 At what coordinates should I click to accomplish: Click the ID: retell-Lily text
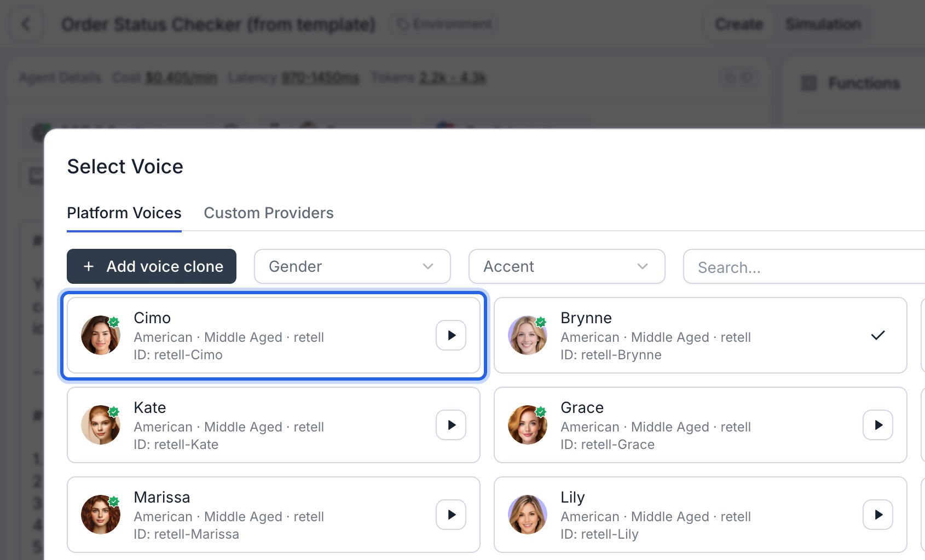coord(599,534)
